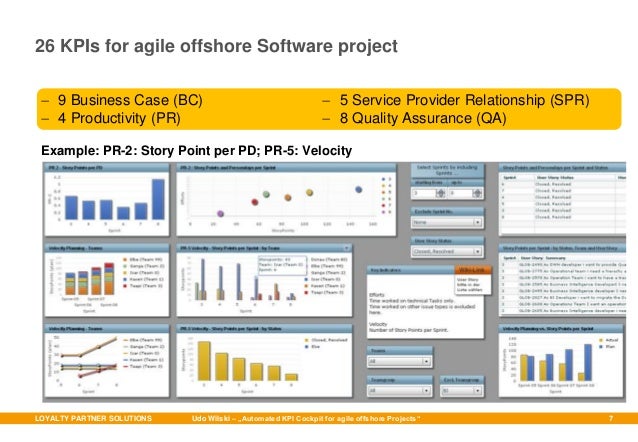This screenshot has width=638, height=442.
Task: Click the slide page number 7
Action: point(611,418)
